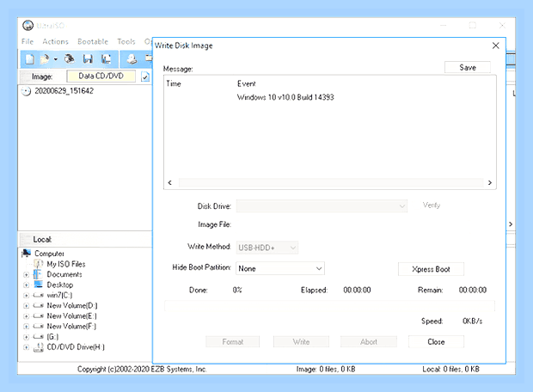Image resolution: width=533 pixels, height=392 pixels.
Task: Click the disc icon beside 20200629_151642
Action: click(26, 91)
